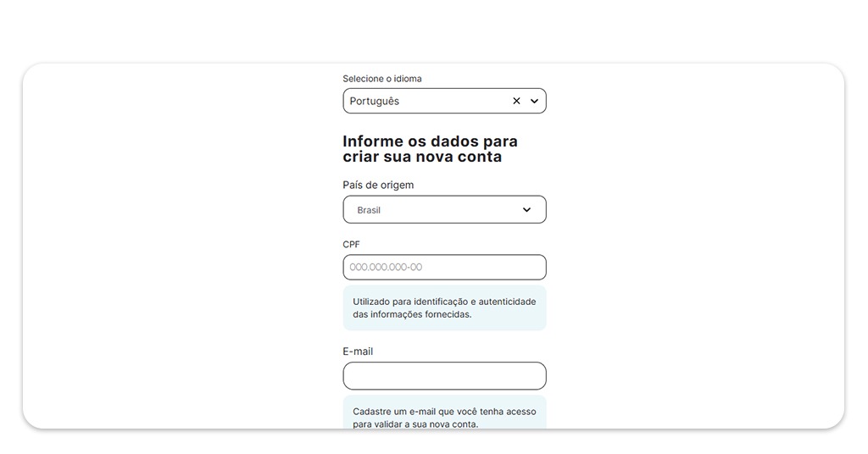Focus the CPF input field
Viewport: 868px width, 454px height.
(x=444, y=267)
